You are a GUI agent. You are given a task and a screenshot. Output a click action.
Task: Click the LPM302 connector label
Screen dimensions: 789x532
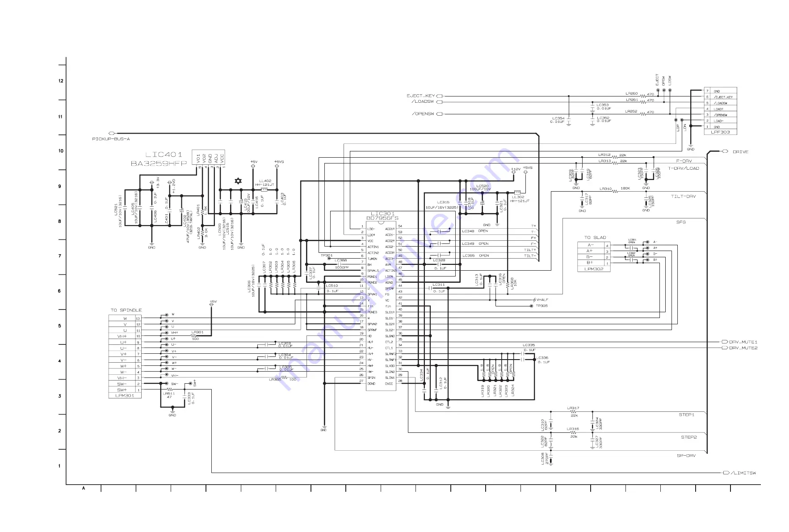pyautogui.click(x=594, y=269)
